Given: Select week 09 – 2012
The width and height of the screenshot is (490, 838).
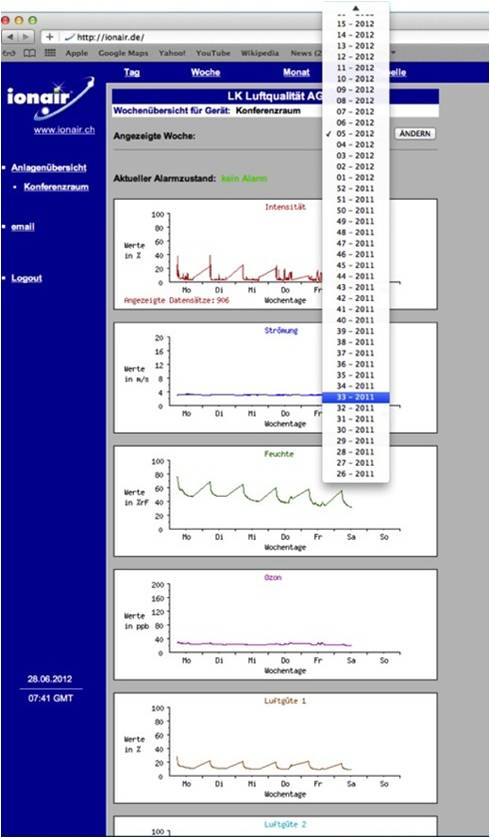Looking at the screenshot, I should 356,90.
